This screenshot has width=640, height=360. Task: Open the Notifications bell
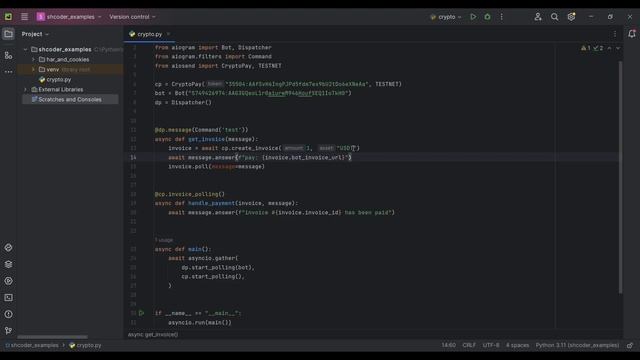pos(631,34)
